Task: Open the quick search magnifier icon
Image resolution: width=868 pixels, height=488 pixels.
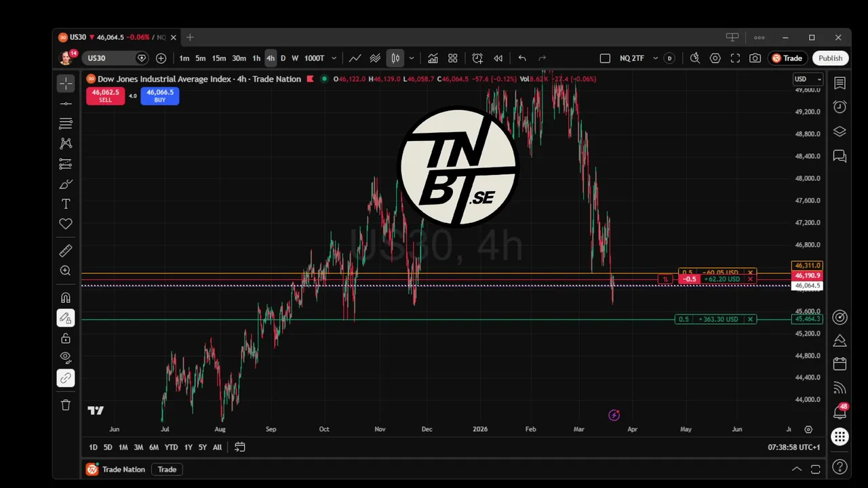Action: click(x=695, y=58)
